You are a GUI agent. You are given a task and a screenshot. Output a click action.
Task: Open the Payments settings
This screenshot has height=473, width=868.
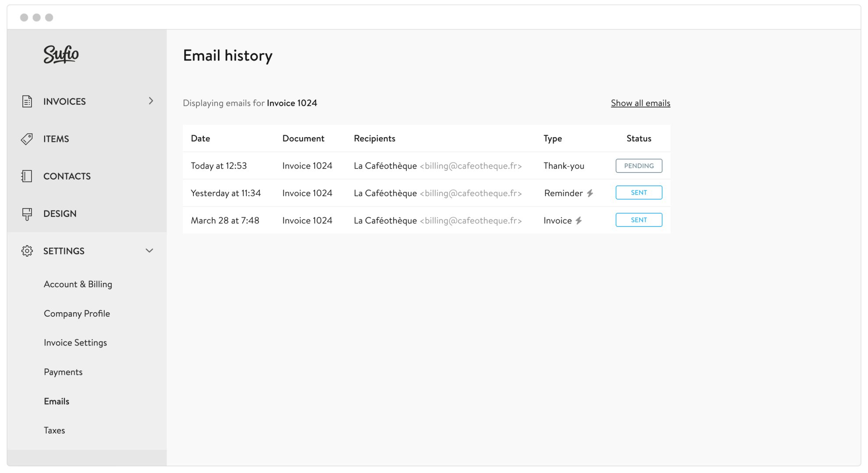tap(63, 372)
